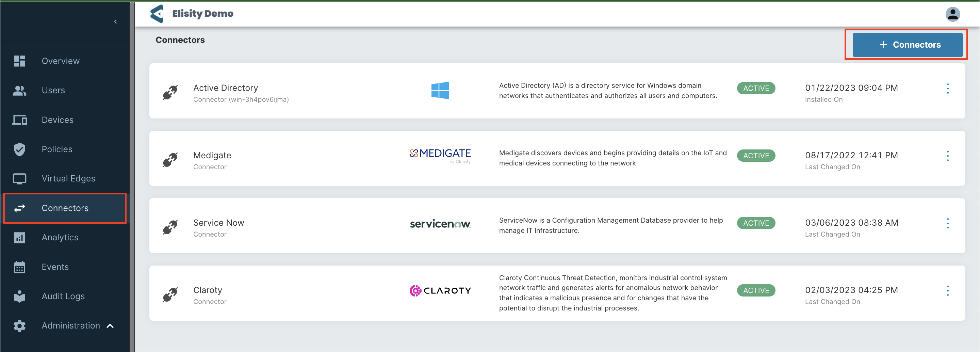The image size is (980, 352).
Task: Click the Active Directory ACTIVE status badge
Action: pyautogui.click(x=755, y=88)
